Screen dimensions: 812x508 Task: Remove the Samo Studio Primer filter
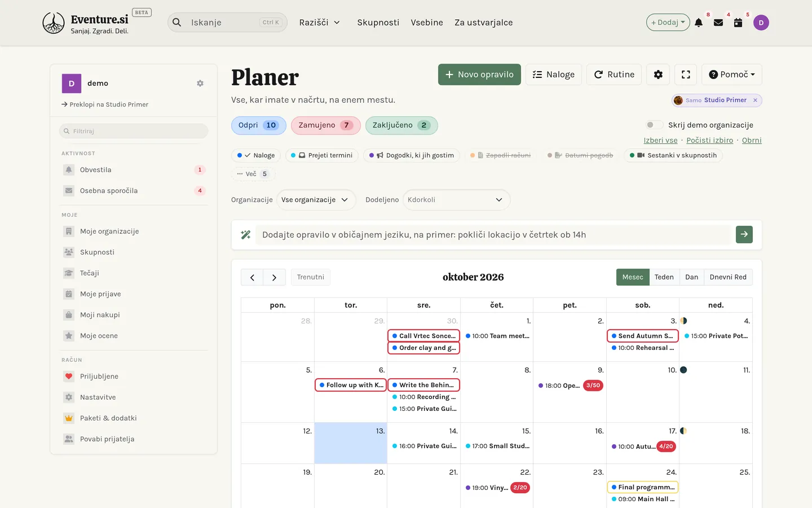pyautogui.click(x=755, y=100)
